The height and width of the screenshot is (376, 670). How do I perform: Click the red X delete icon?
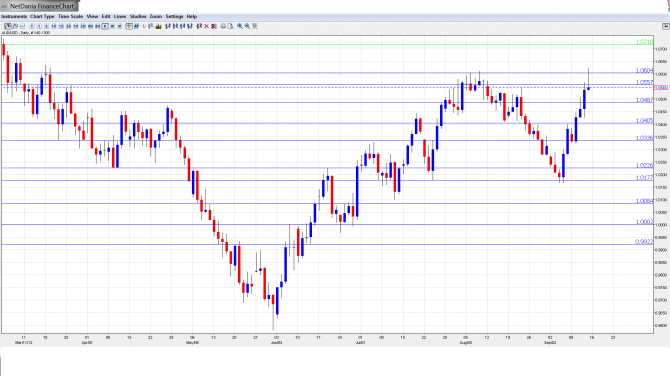206,26
